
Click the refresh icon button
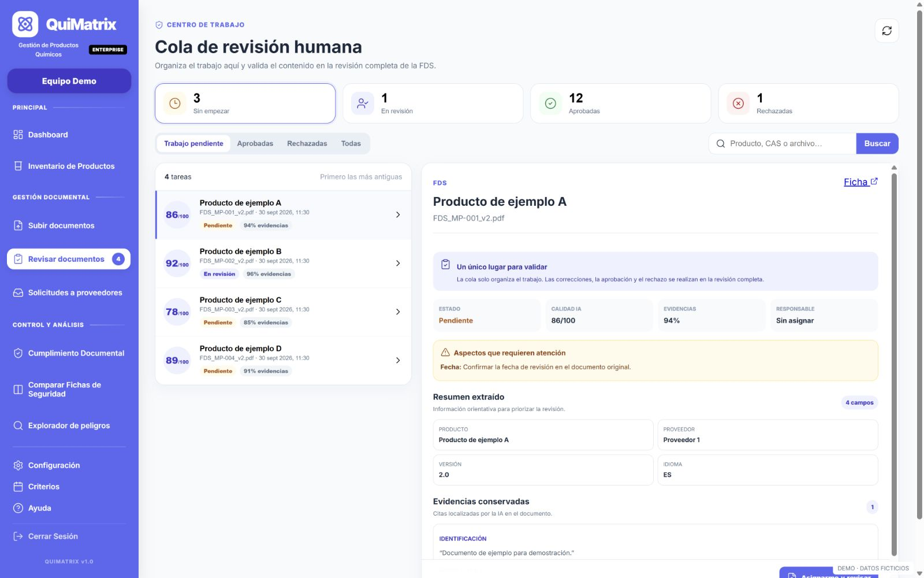point(886,31)
